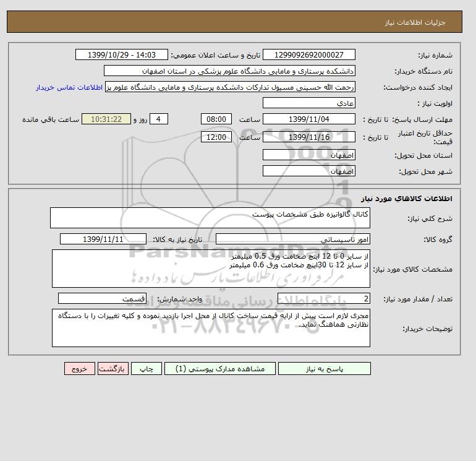476x461 pixels.
Task: Click the public announcement date field 1399/10/29 - 14:03
Action: pyautogui.click(x=121, y=54)
